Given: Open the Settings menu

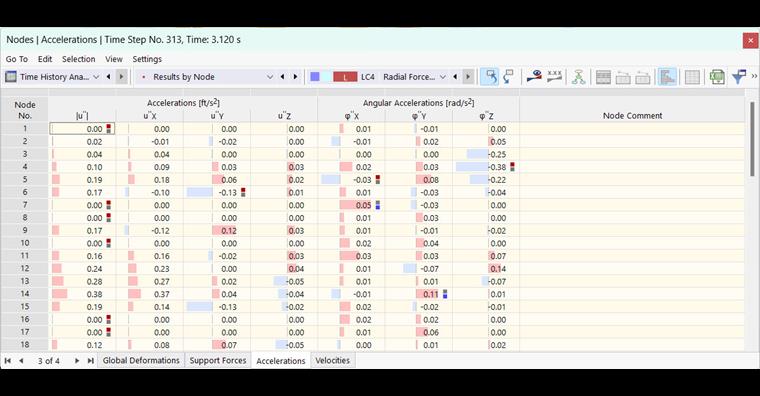Looking at the screenshot, I should 147,59.
